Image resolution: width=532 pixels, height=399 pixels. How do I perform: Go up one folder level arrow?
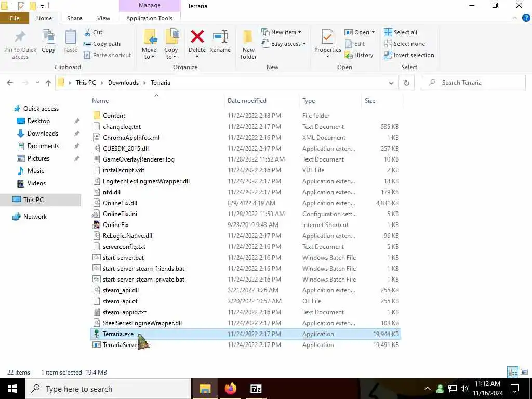coord(48,83)
